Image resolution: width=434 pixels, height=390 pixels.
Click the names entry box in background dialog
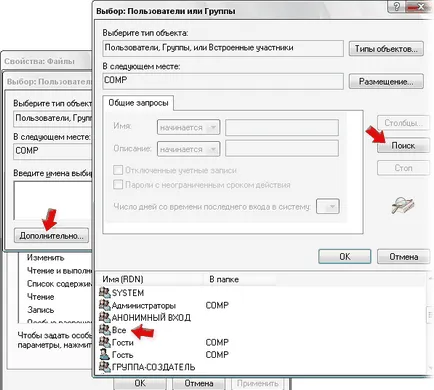[53, 200]
